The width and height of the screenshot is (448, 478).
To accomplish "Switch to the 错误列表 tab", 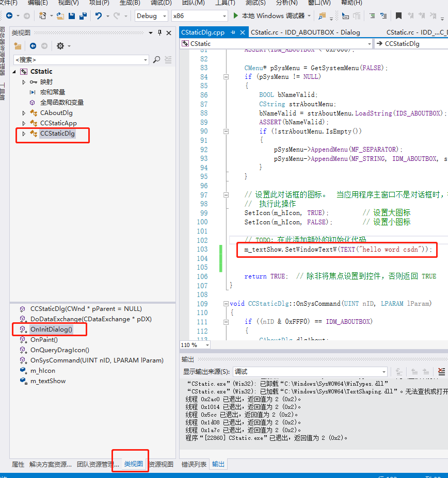I will pos(194,464).
